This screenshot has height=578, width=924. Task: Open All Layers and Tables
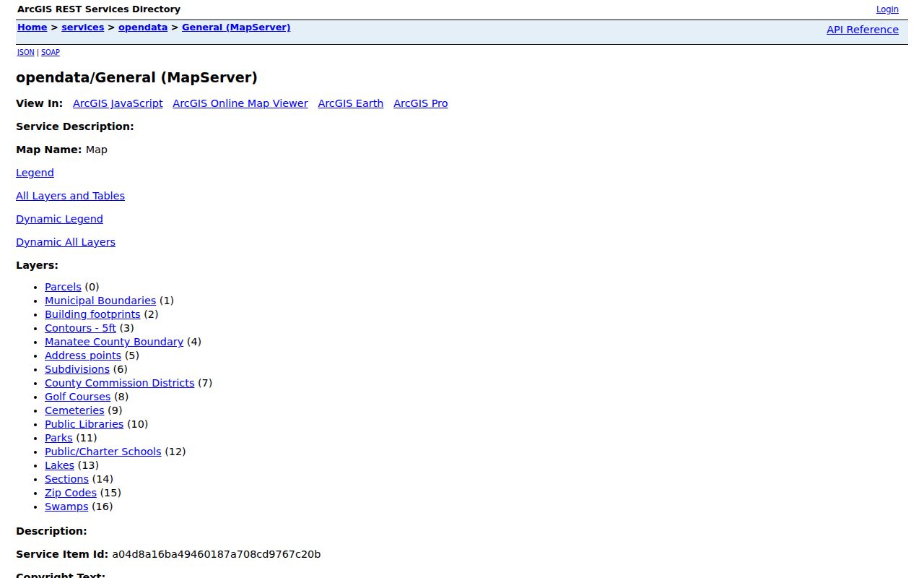pyautogui.click(x=70, y=196)
